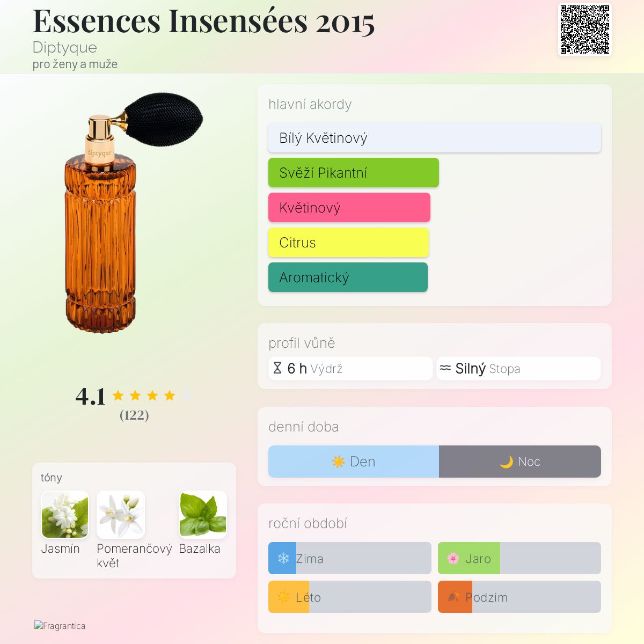Choose the yellow Citrus accord bar
Viewport: 644px width, 644px height.
(x=348, y=243)
